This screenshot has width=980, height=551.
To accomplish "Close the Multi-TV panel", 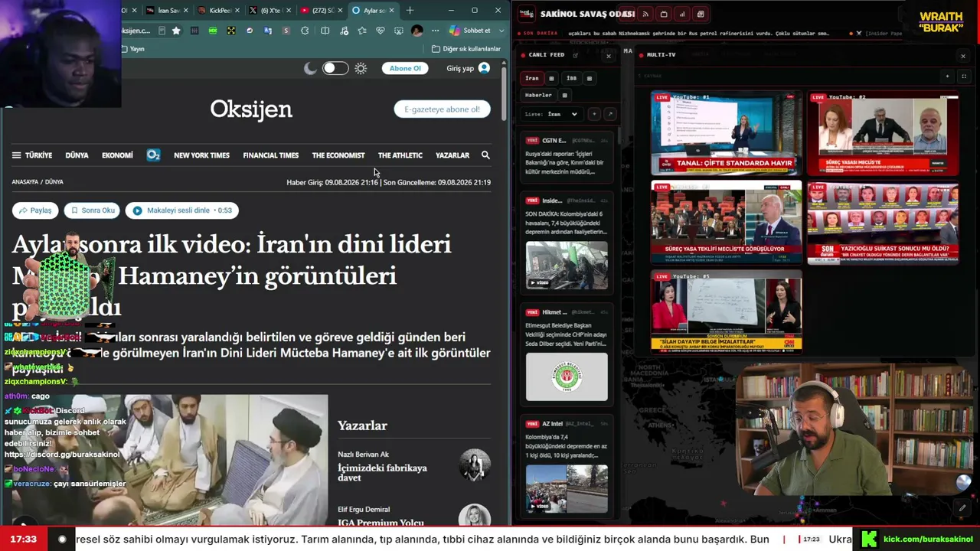I will [963, 56].
